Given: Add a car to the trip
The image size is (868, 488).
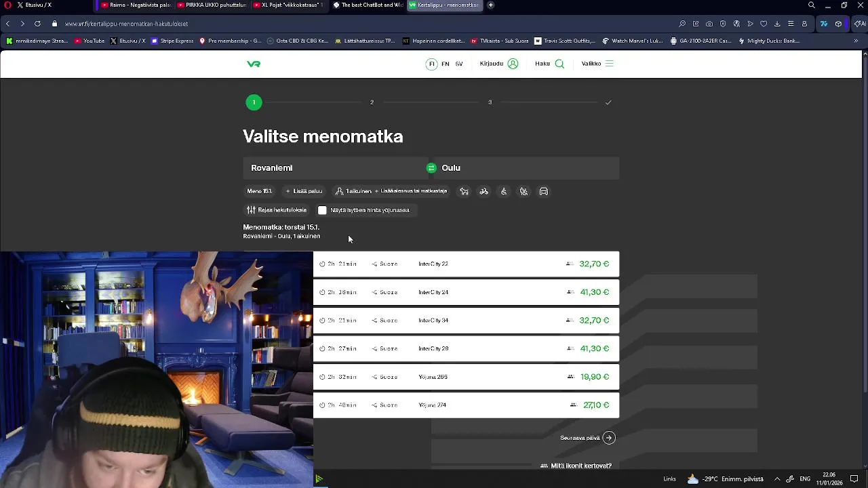Looking at the screenshot, I should click(544, 191).
